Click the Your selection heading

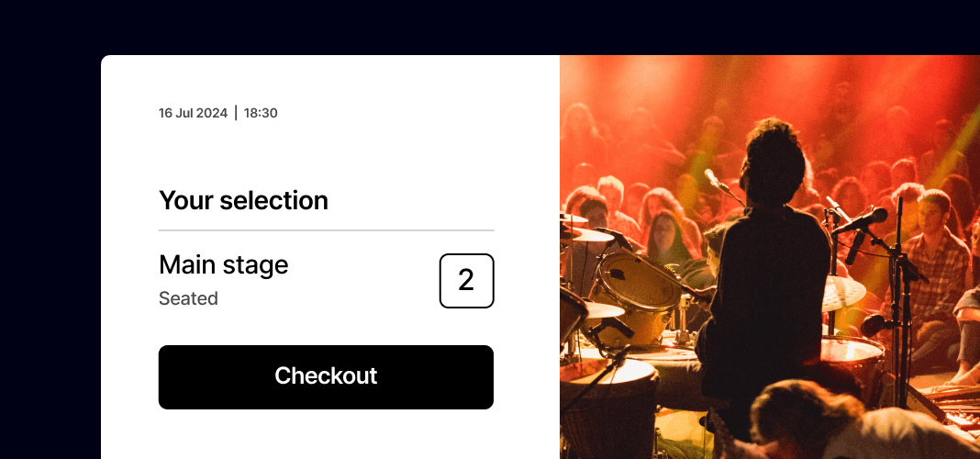click(x=243, y=201)
